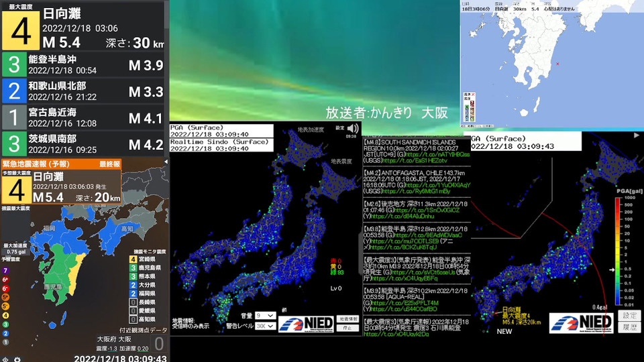Viewport: 644px width, 362px height.
Task: Click the NIED logo on right PGA map
Action: (582, 322)
